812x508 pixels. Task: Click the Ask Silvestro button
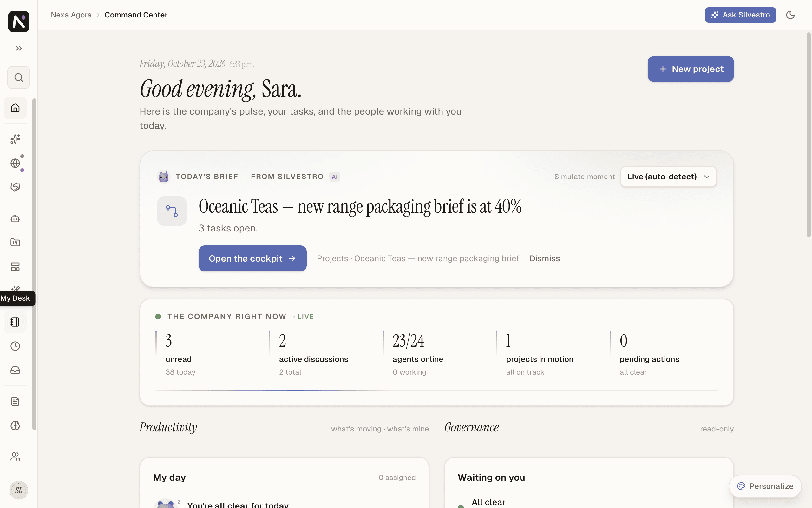coord(740,15)
